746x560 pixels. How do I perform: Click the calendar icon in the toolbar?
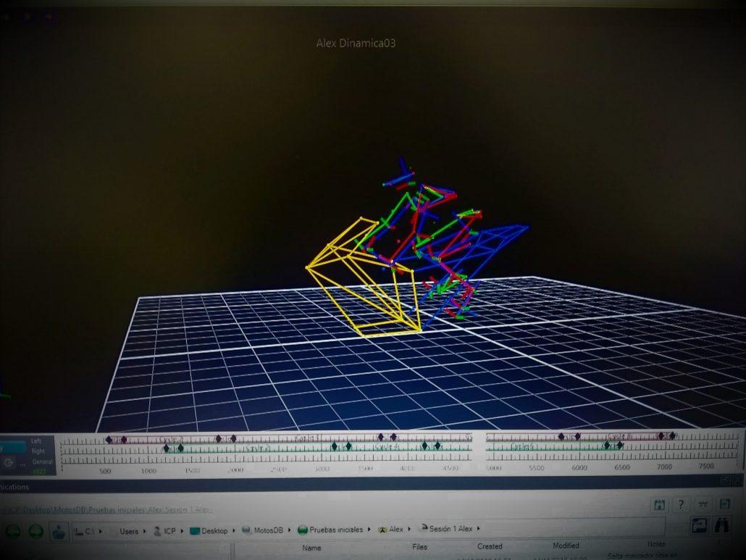659,504
